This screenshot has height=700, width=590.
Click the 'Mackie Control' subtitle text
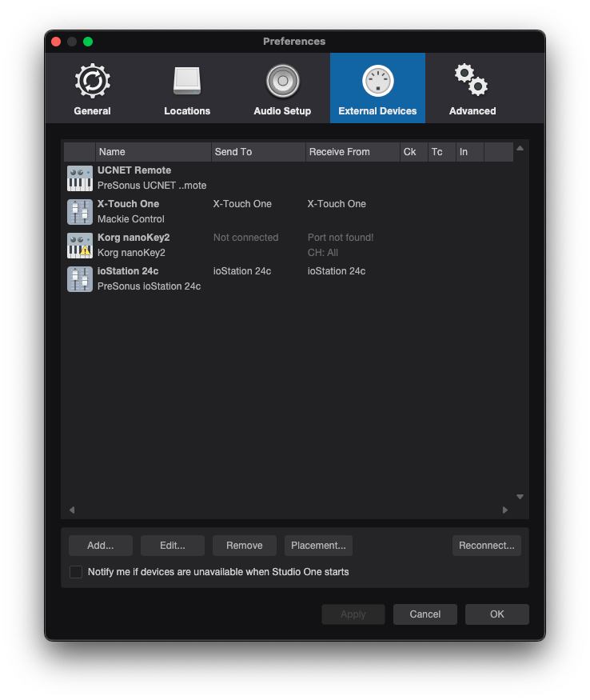(131, 219)
